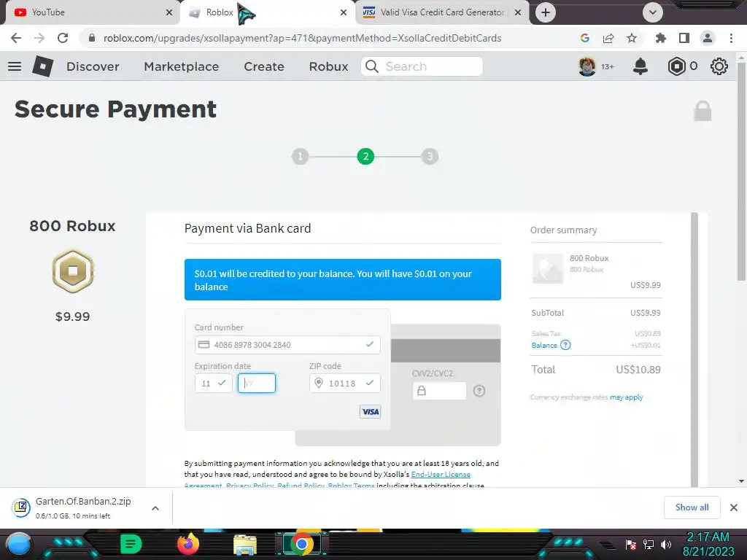Click the taskbar clock 2:17 AM

(708, 537)
